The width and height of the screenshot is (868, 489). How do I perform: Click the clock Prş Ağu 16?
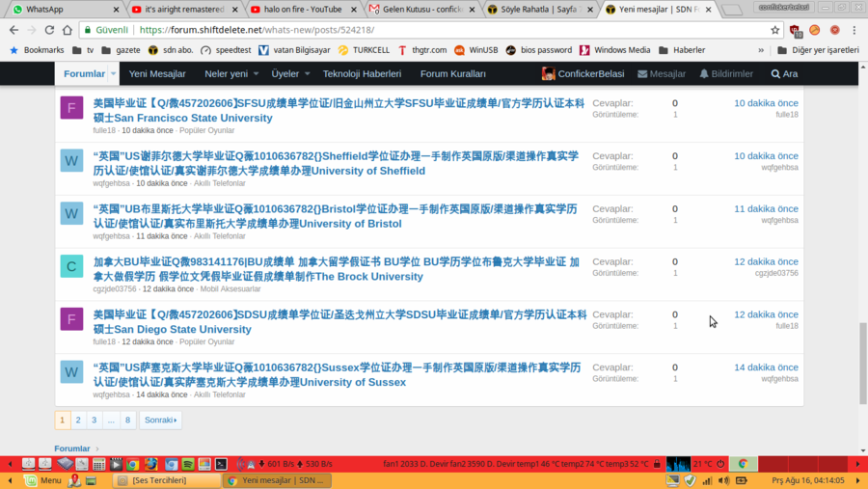pos(808,480)
